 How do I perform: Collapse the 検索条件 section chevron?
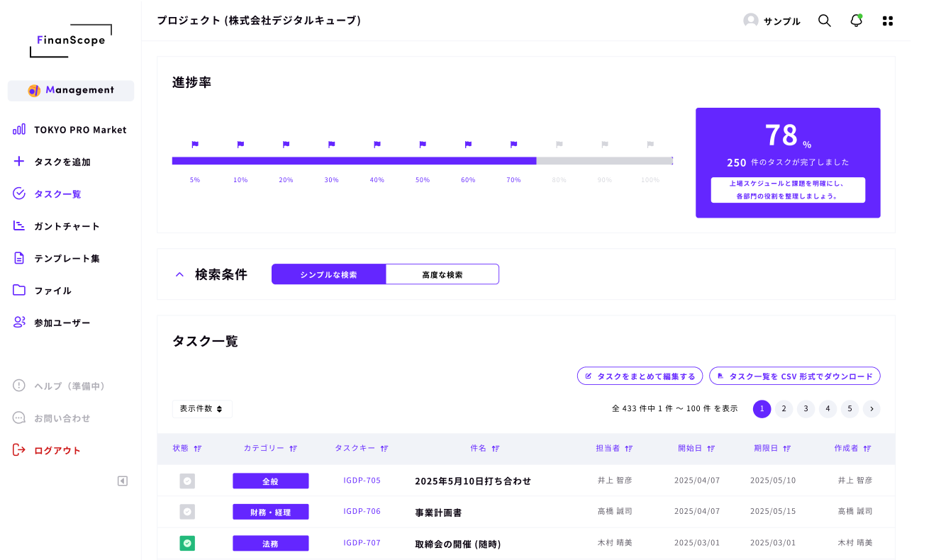point(179,274)
